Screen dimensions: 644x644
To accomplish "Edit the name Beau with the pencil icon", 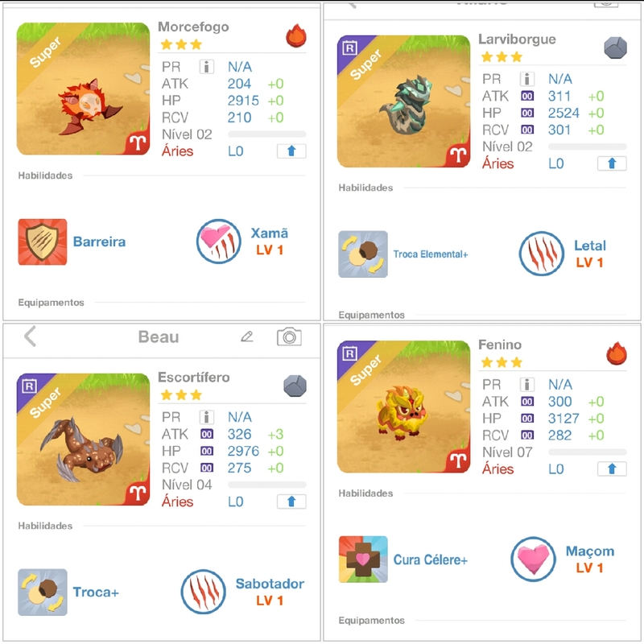I will [x=247, y=336].
